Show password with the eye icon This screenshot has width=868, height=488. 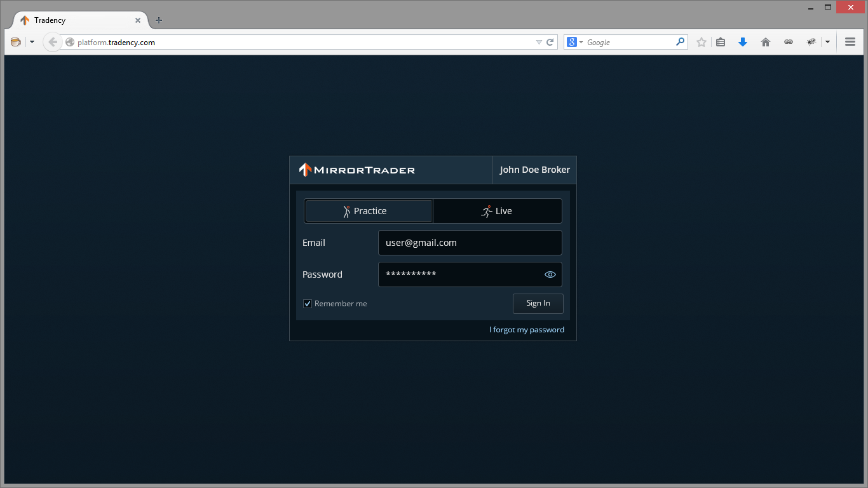click(550, 274)
